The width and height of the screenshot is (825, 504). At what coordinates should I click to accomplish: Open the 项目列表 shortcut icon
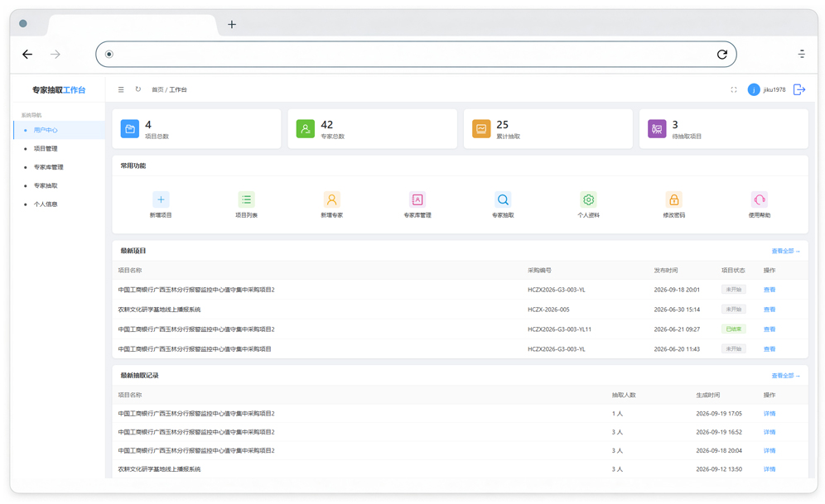click(246, 199)
